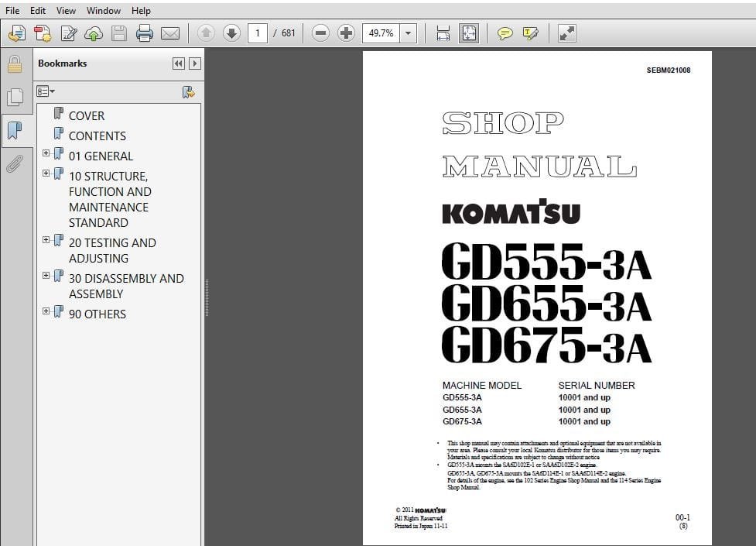This screenshot has width=756, height=546.
Task: Click the Save floppy disk icon
Action: [118, 33]
